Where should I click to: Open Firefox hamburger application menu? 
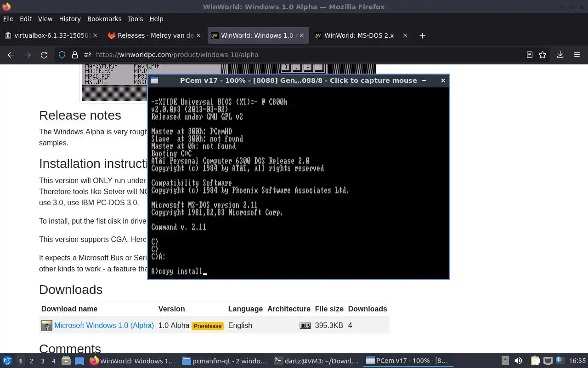(x=577, y=55)
